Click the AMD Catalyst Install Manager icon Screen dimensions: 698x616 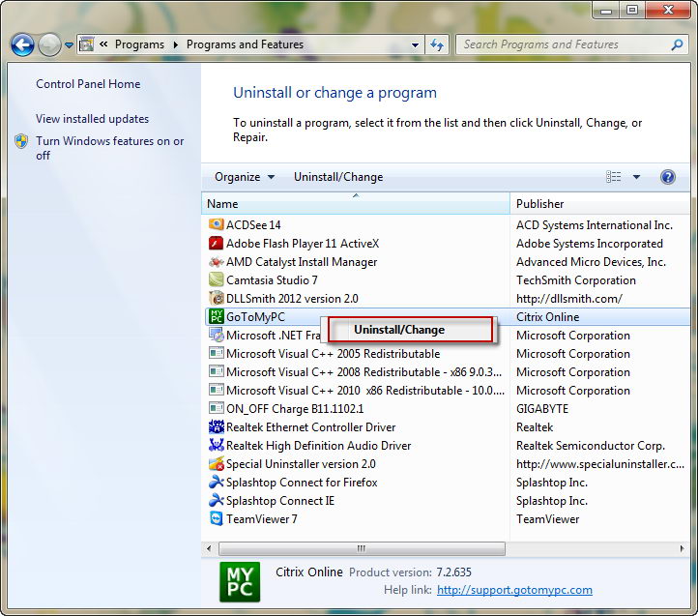click(x=217, y=261)
